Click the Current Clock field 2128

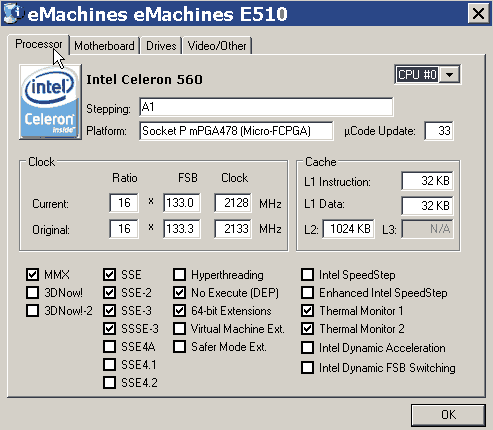233,203
